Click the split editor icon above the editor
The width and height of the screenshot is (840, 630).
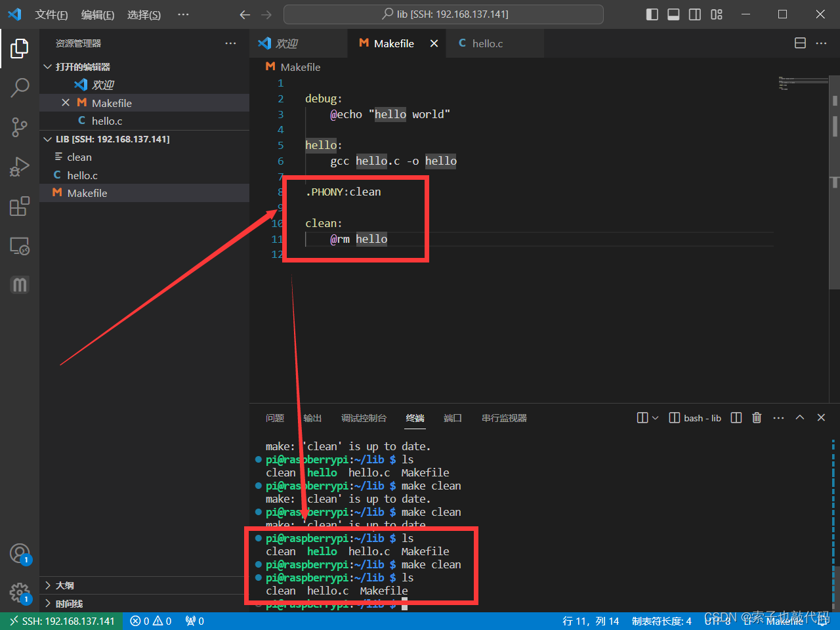tap(800, 43)
